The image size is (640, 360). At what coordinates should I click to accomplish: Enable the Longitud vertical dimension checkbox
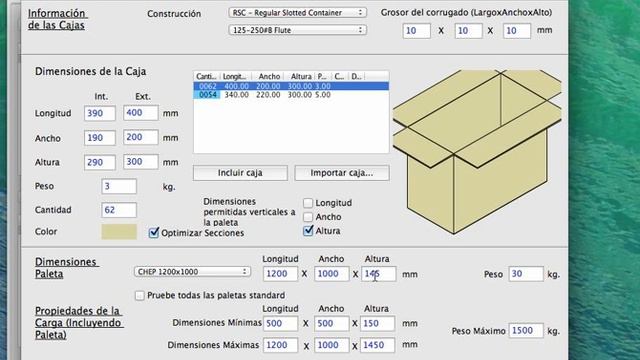point(308,203)
